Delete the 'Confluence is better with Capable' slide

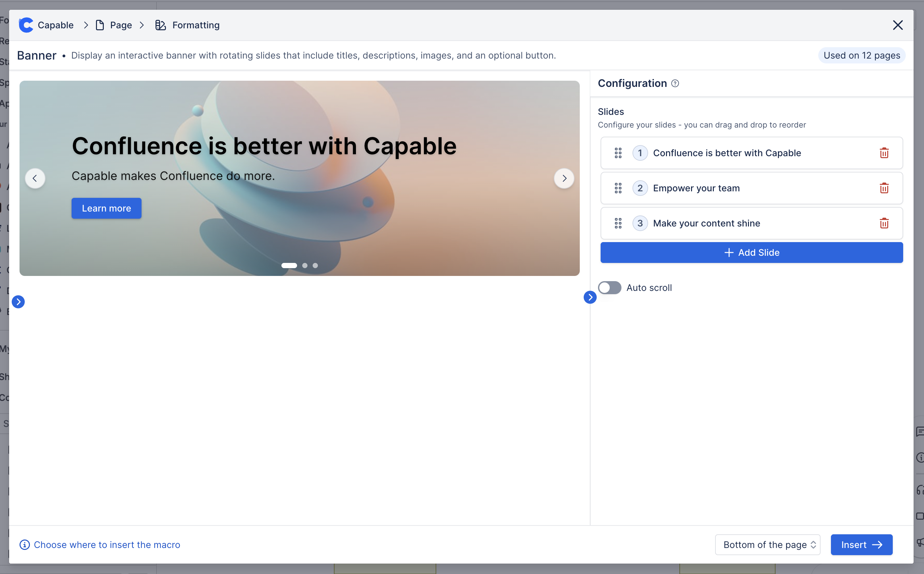click(x=884, y=153)
